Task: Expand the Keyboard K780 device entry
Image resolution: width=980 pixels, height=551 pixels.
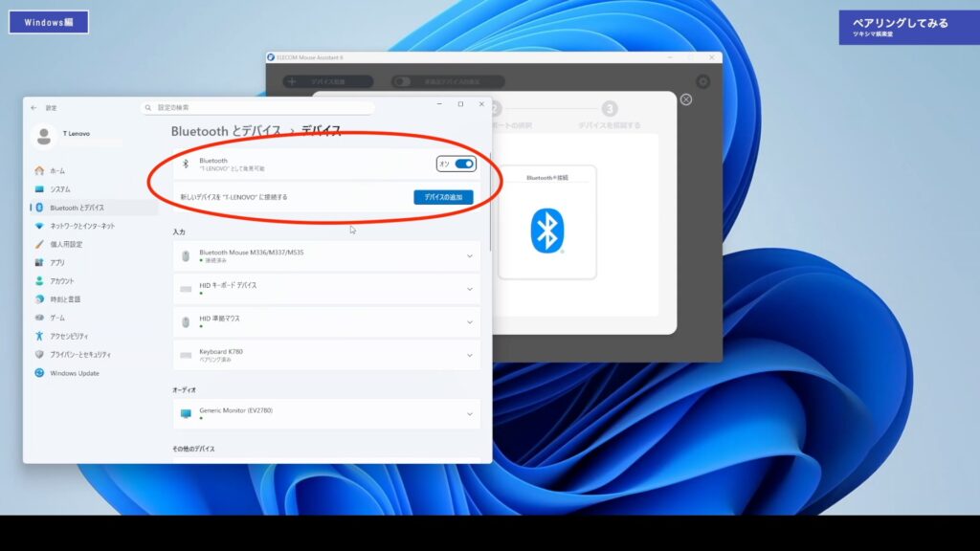Action: click(469, 355)
